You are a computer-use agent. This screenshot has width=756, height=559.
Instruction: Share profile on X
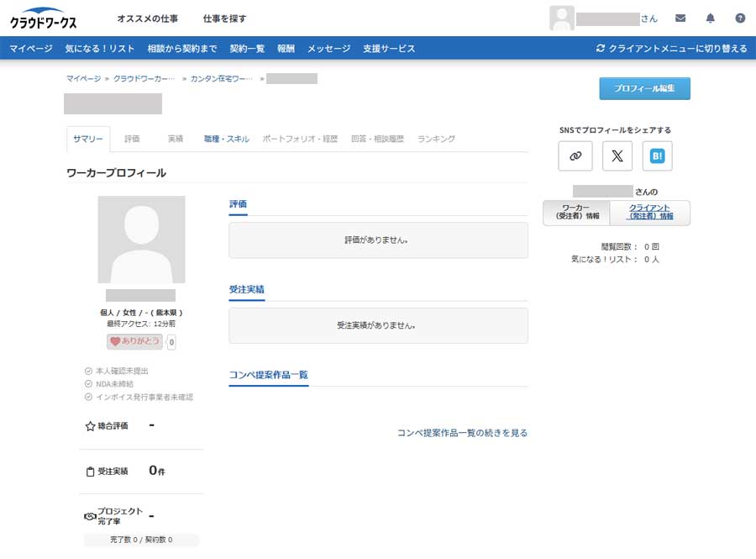point(617,156)
